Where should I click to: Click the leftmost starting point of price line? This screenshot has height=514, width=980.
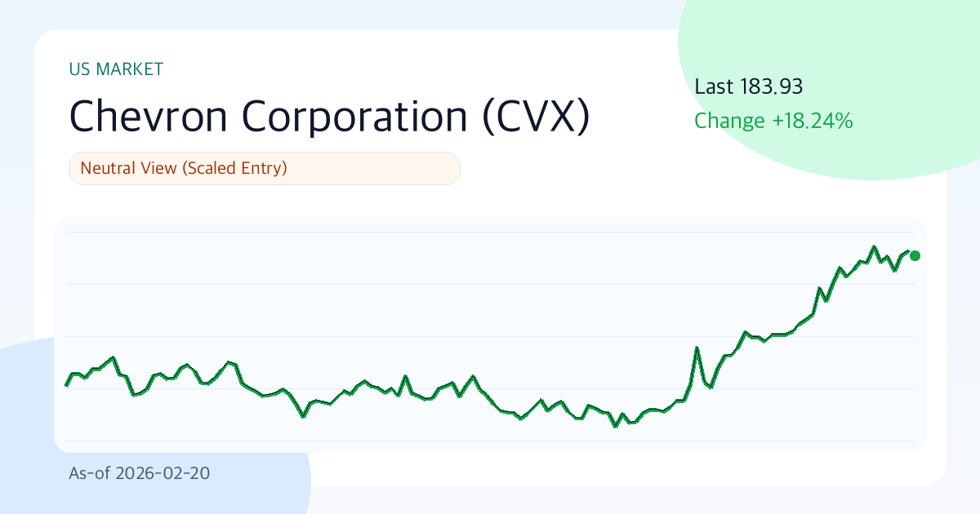(66, 385)
